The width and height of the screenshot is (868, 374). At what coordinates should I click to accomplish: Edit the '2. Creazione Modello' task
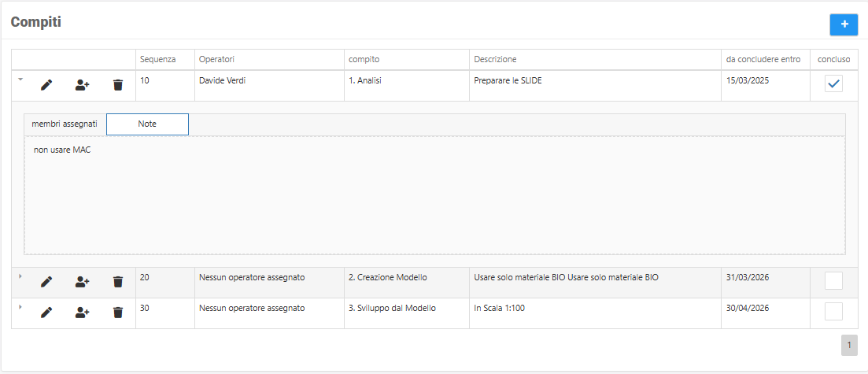point(46,281)
